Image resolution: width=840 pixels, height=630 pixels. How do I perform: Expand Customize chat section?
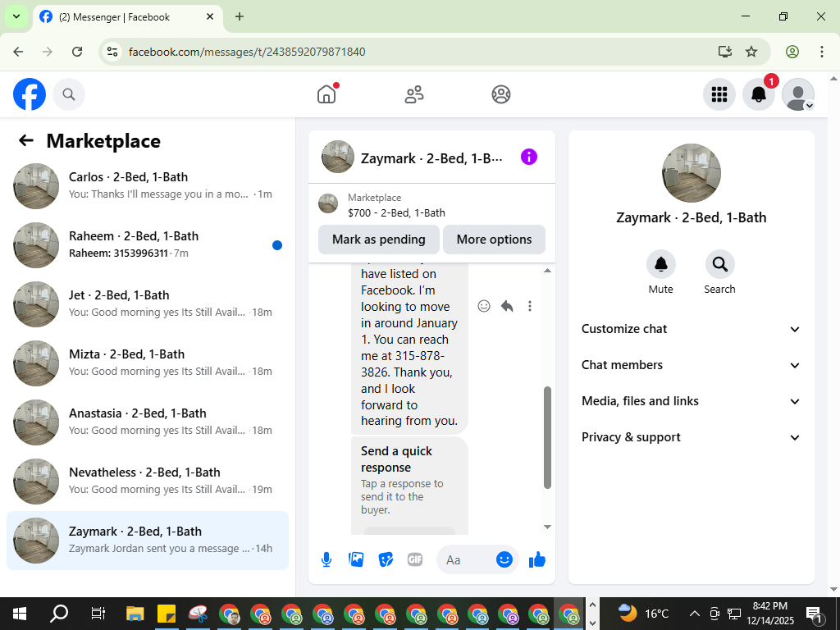(691, 329)
